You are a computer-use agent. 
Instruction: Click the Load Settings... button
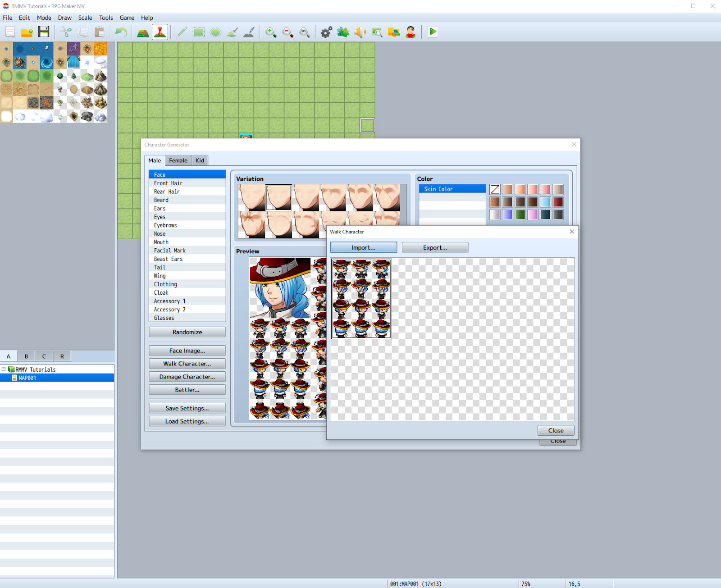pyautogui.click(x=187, y=421)
